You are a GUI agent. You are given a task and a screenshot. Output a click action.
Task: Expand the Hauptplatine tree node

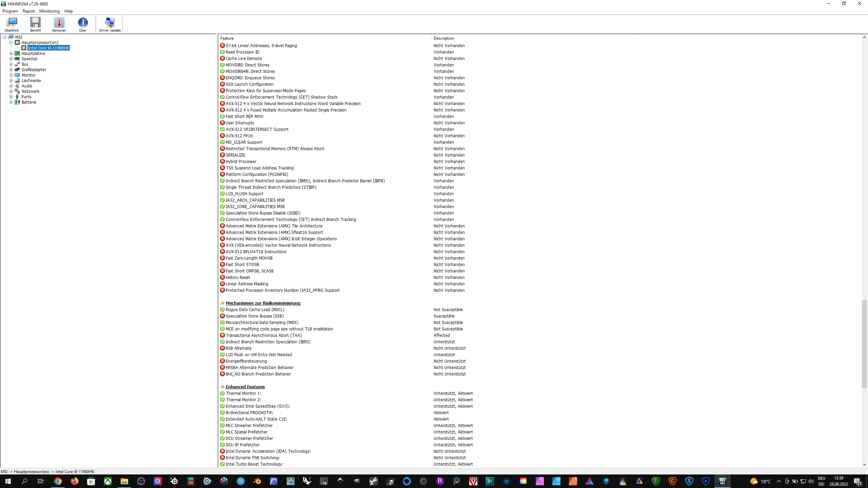(11, 53)
